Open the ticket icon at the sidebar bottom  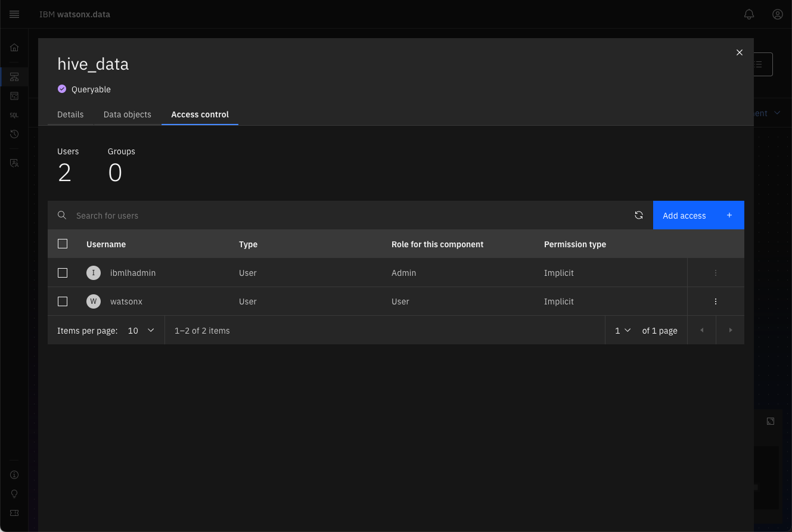[14, 513]
